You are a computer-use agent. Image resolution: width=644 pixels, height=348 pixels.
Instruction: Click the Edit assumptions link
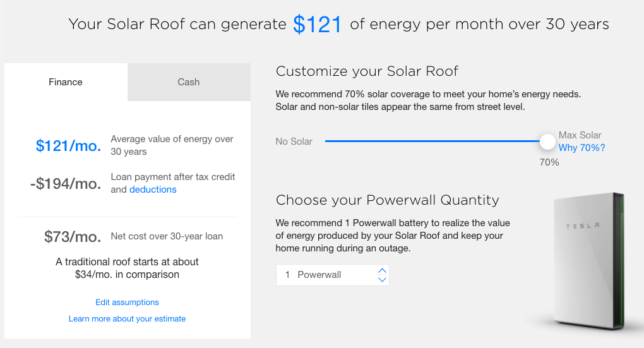tap(127, 303)
